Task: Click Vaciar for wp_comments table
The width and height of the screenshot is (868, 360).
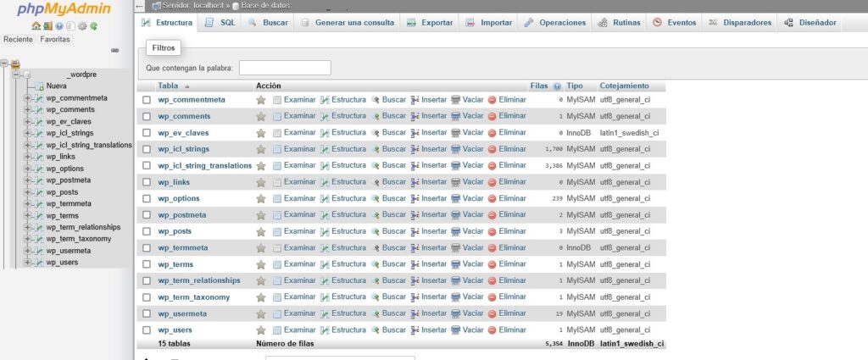Action: pyautogui.click(x=467, y=116)
